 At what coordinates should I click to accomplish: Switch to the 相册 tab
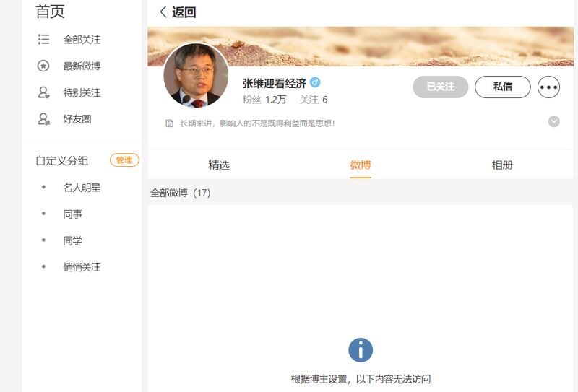(502, 165)
